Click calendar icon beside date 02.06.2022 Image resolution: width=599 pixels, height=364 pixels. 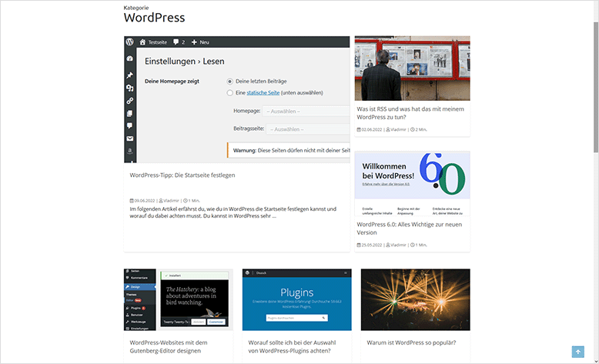pos(359,129)
